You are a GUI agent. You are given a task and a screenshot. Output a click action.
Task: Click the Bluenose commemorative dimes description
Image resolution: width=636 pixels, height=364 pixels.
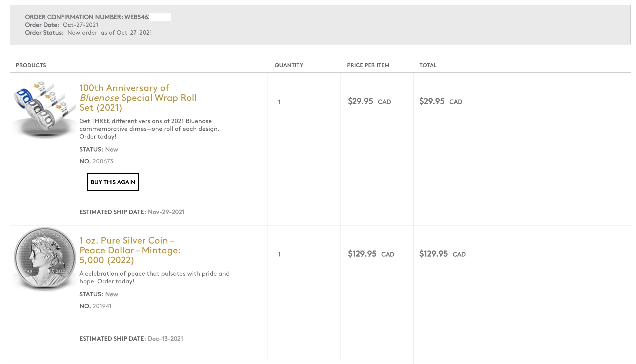tap(149, 129)
